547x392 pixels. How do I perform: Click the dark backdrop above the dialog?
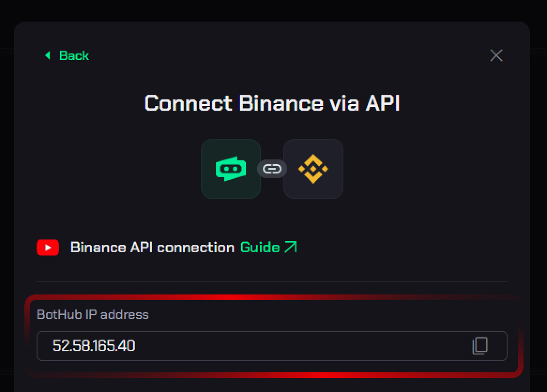tap(272, 9)
